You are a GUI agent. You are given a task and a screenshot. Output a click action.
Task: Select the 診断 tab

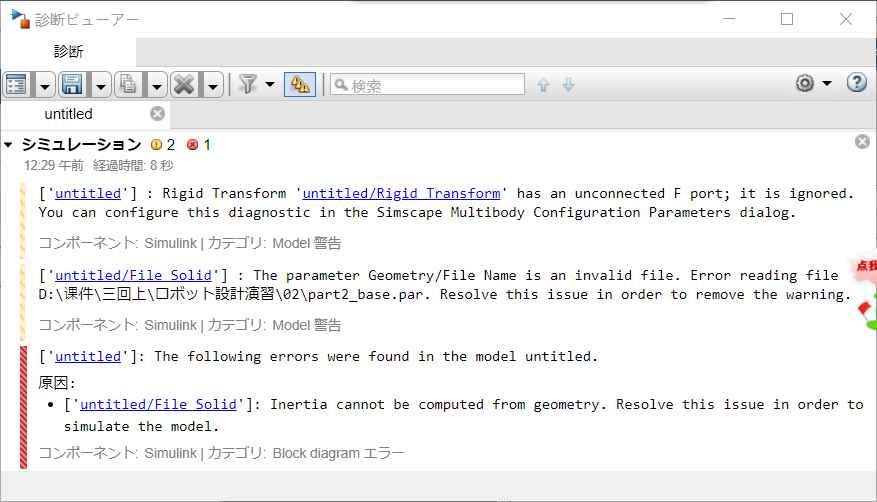click(x=68, y=51)
